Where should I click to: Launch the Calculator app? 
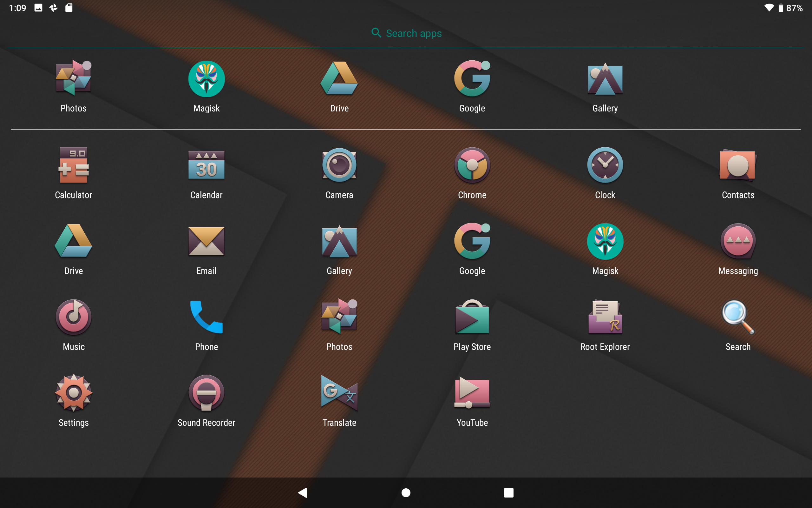[x=74, y=165]
